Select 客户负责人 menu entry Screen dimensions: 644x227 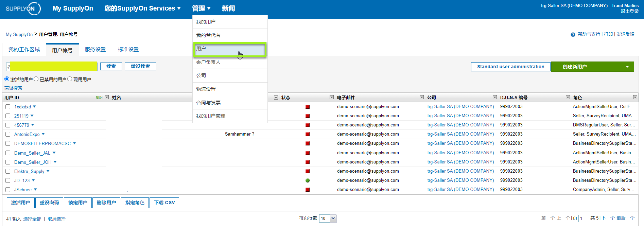[x=230, y=62]
